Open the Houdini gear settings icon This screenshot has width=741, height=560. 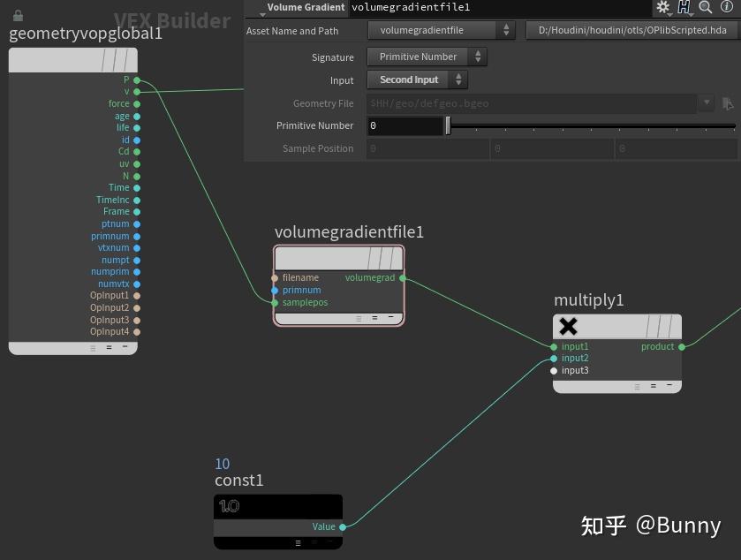point(663,7)
